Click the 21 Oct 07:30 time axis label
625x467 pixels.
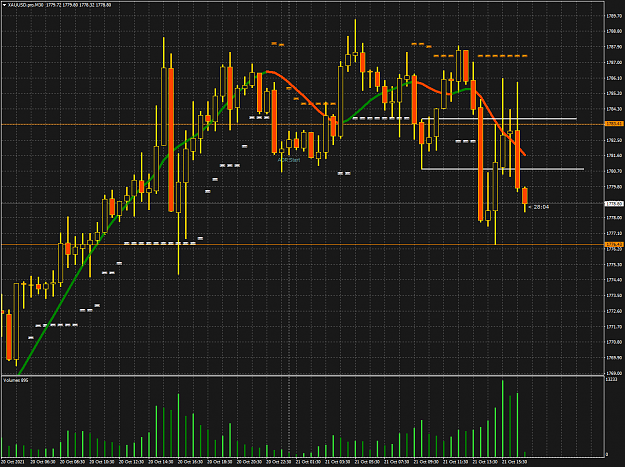pos(397,462)
